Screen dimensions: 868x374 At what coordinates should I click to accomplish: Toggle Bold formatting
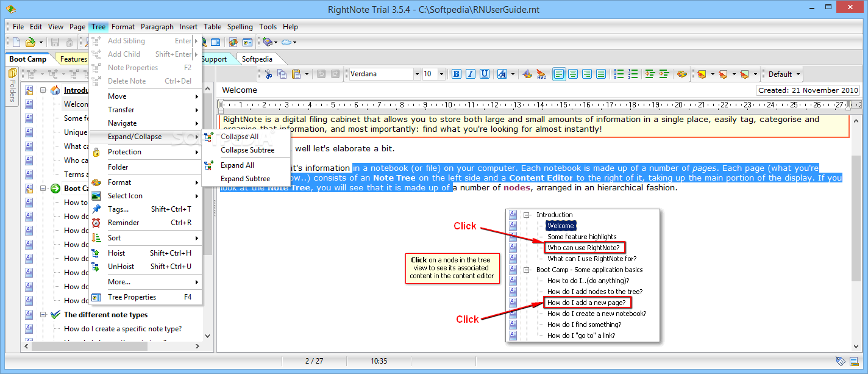click(x=457, y=74)
